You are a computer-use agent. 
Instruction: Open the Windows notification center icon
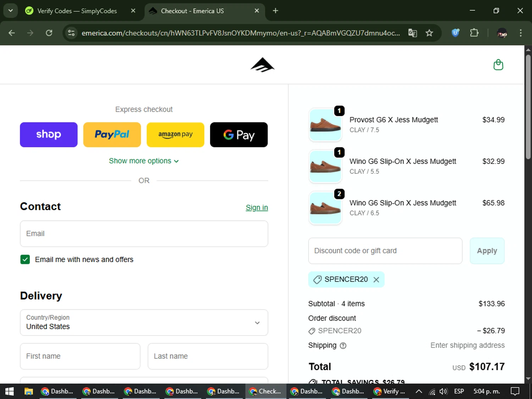[x=515, y=391]
